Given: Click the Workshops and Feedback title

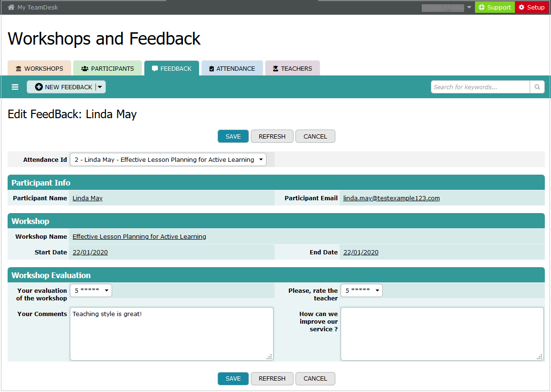Looking at the screenshot, I should 104,38.
